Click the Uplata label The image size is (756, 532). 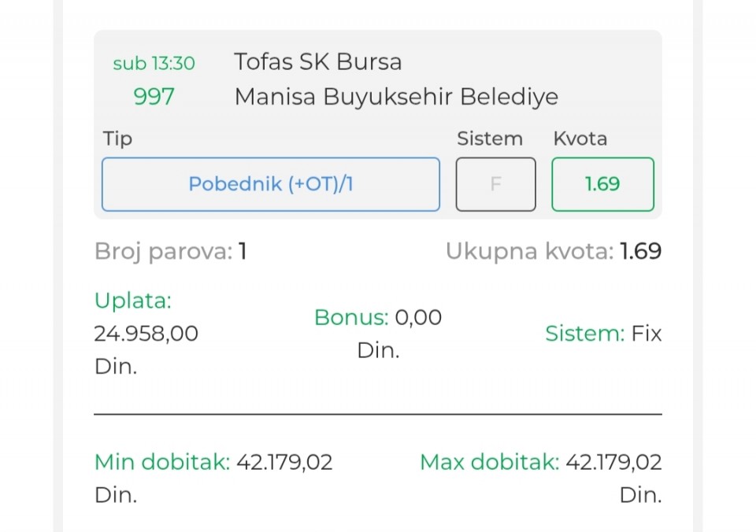[x=132, y=301]
